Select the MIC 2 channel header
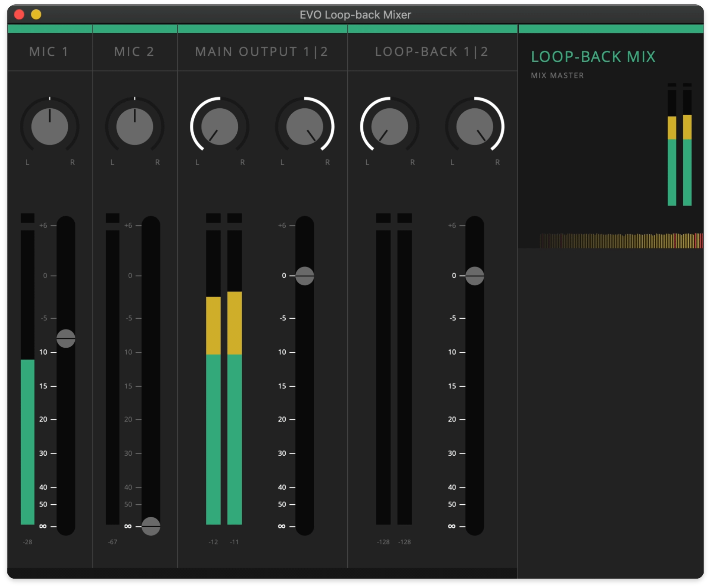711x588 pixels. pos(134,52)
